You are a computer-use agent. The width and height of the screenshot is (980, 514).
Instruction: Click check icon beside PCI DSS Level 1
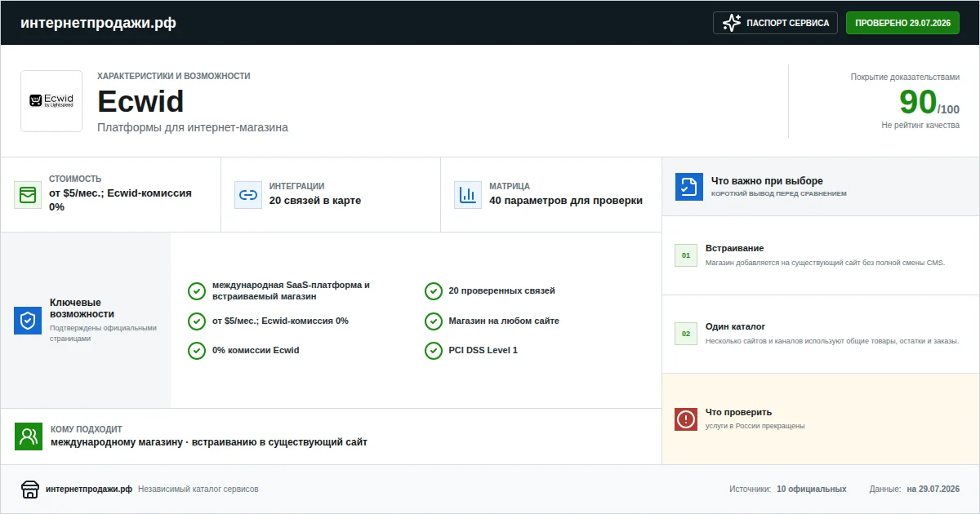[434, 350]
